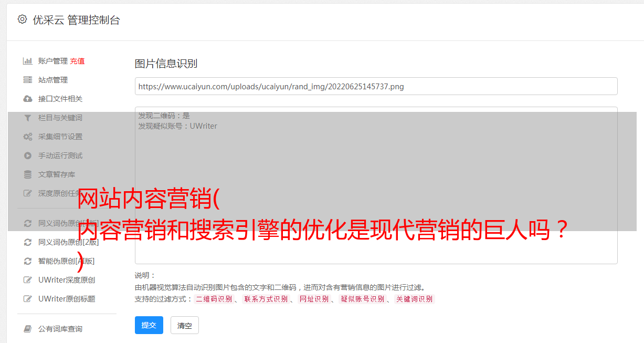Click the book icon for 公有词库查询

coord(28,329)
